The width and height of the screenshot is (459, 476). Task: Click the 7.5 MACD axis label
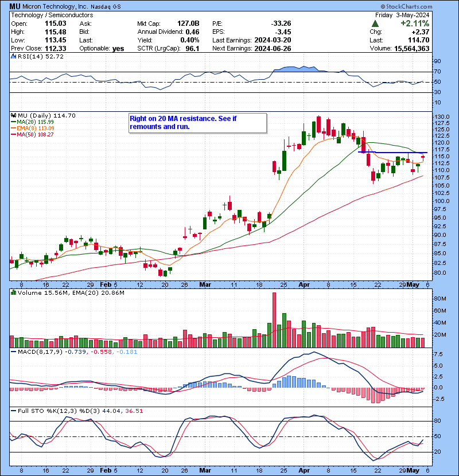point(438,354)
